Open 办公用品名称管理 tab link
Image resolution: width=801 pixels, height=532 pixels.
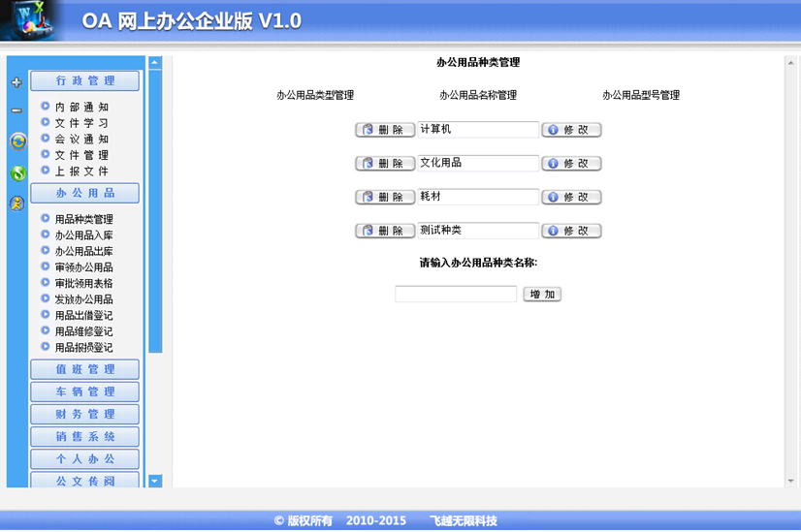(478, 95)
